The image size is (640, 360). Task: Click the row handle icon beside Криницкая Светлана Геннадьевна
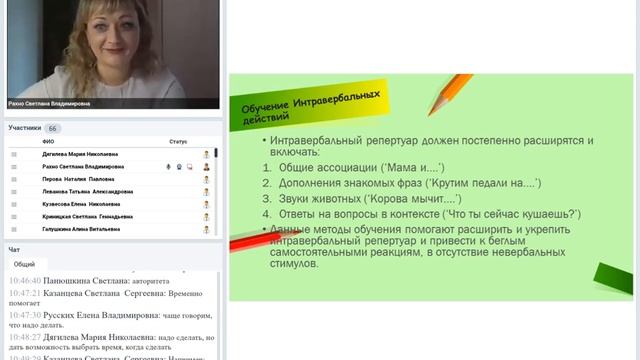coord(14,217)
